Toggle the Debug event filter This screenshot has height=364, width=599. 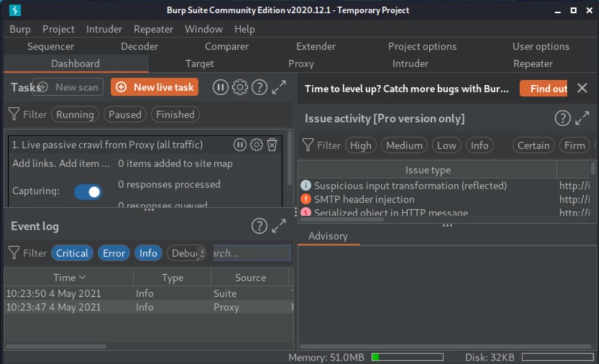click(186, 253)
